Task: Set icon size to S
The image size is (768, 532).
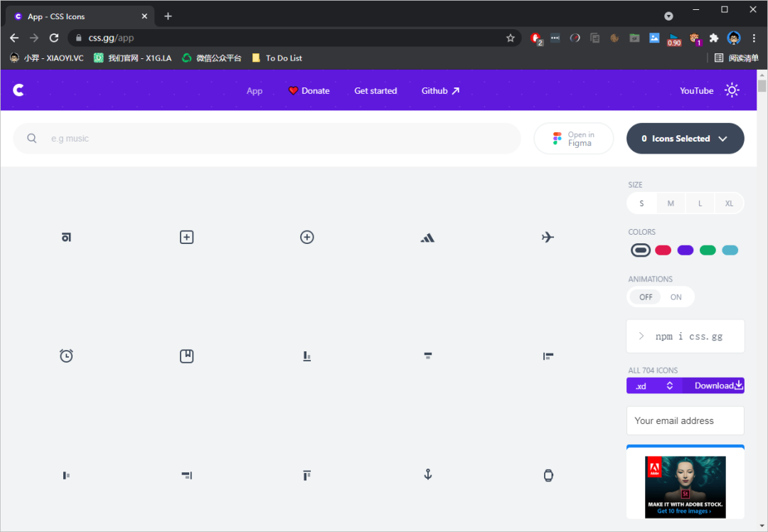Action: 641,203
